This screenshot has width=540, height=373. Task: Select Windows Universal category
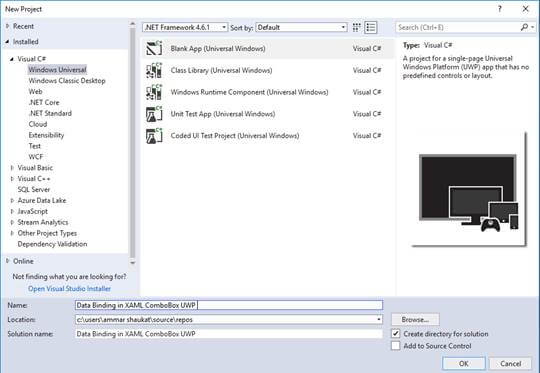coord(57,70)
